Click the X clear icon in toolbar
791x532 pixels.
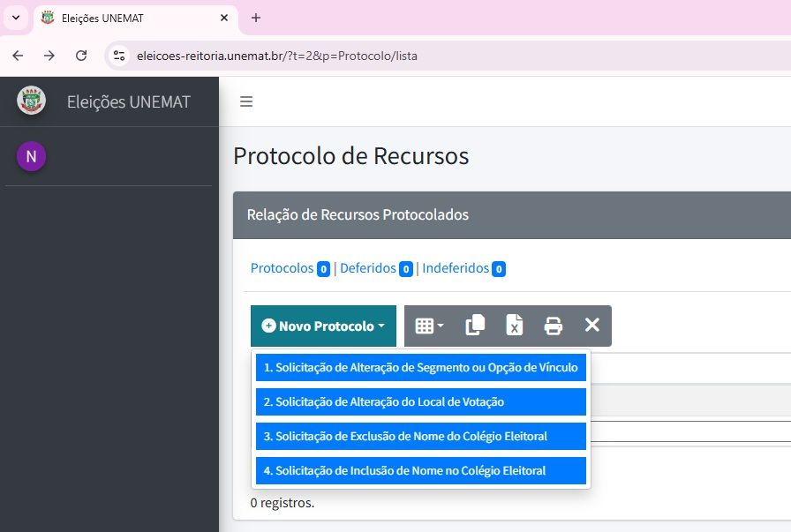click(x=592, y=326)
